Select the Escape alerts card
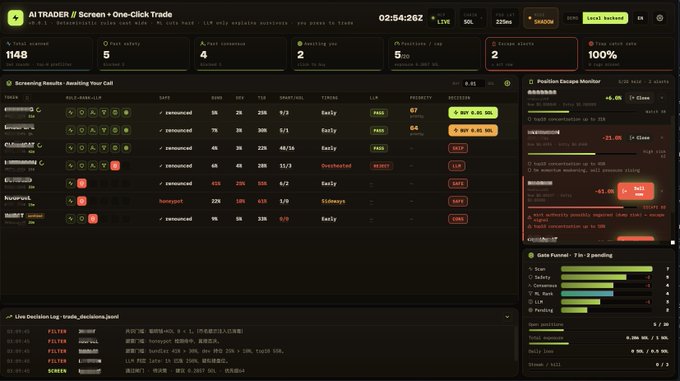680x381 pixels. 532,54
